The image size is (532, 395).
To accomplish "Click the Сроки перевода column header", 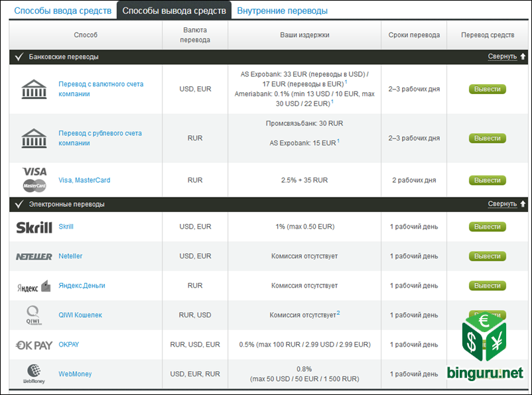I will tap(414, 35).
